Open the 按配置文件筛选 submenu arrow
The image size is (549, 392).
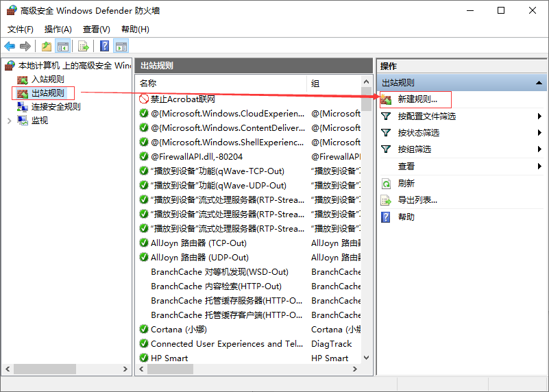pos(539,117)
